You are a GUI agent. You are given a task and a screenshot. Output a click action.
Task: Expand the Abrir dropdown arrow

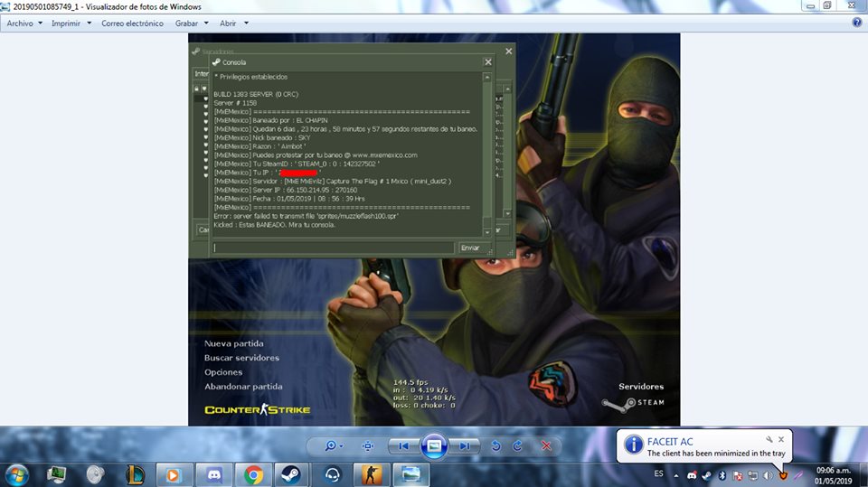coord(246,23)
